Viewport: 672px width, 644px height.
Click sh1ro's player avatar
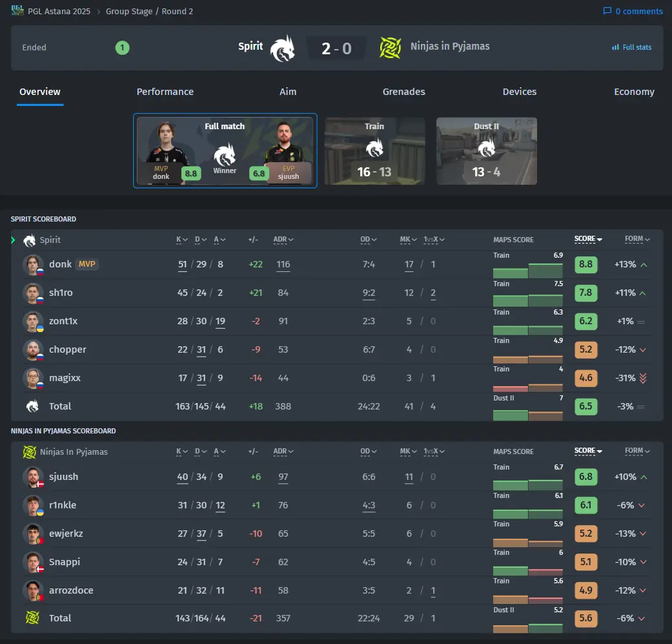(x=33, y=293)
